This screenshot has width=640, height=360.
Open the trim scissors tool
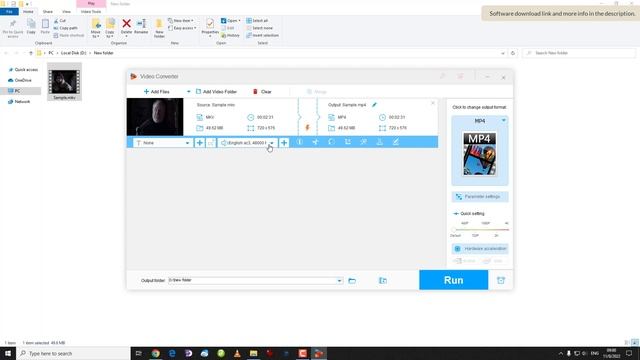coord(316,142)
